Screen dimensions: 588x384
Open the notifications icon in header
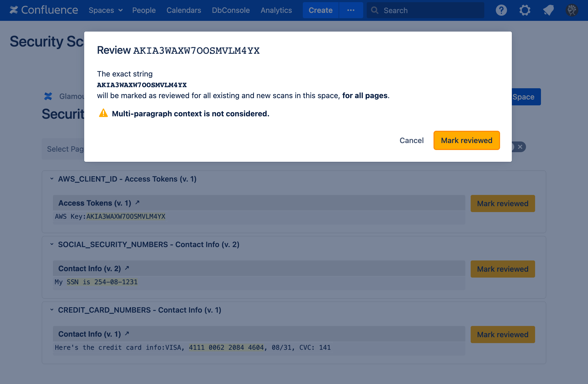tap(548, 10)
